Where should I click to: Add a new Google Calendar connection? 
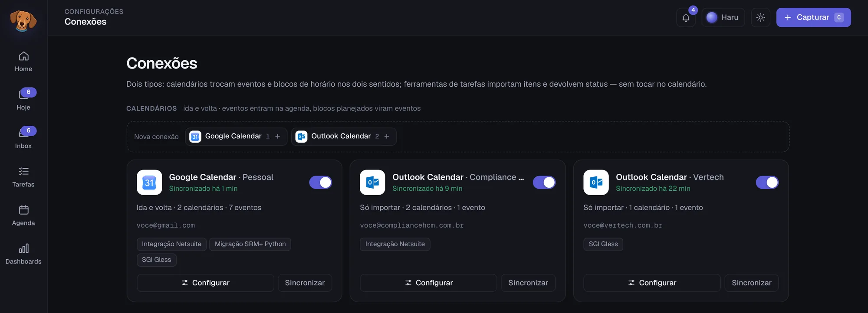236,137
